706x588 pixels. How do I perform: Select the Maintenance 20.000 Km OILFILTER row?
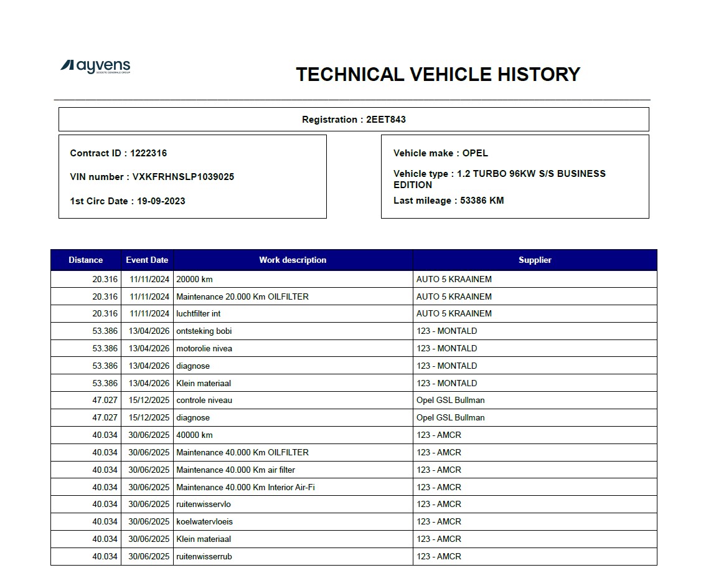coord(354,296)
